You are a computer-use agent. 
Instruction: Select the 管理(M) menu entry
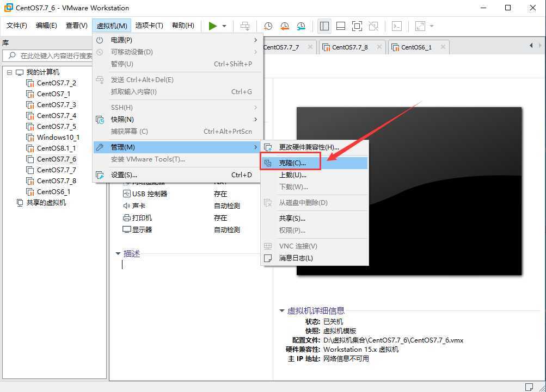pos(177,147)
